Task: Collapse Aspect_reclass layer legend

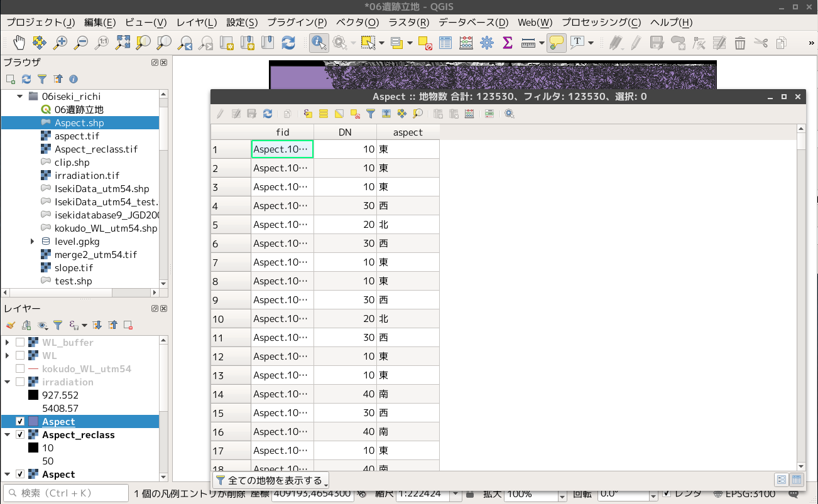Action: (x=8, y=435)
